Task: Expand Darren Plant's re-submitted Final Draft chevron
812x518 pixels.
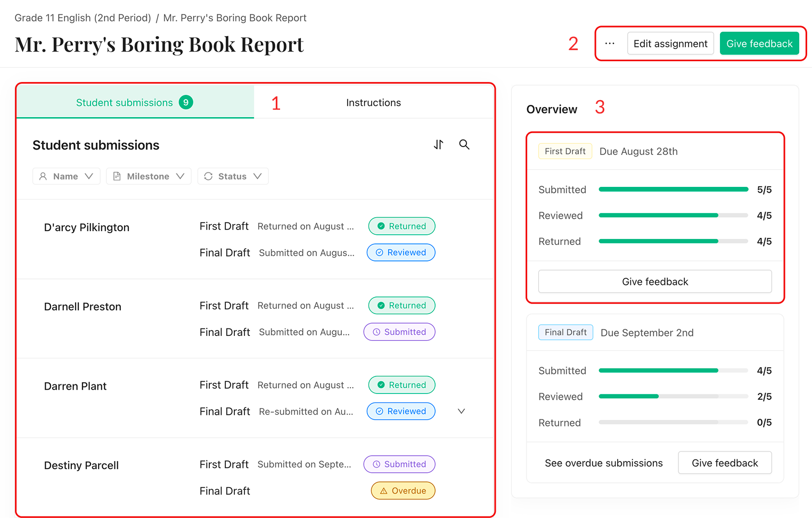Action: tap(462, 411)
